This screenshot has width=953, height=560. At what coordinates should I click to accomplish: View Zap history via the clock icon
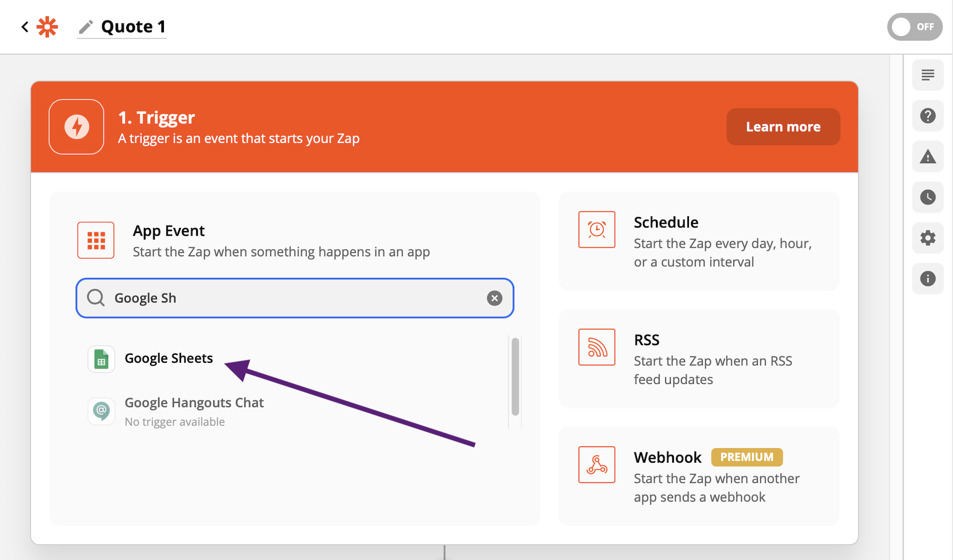click(927, 197)
